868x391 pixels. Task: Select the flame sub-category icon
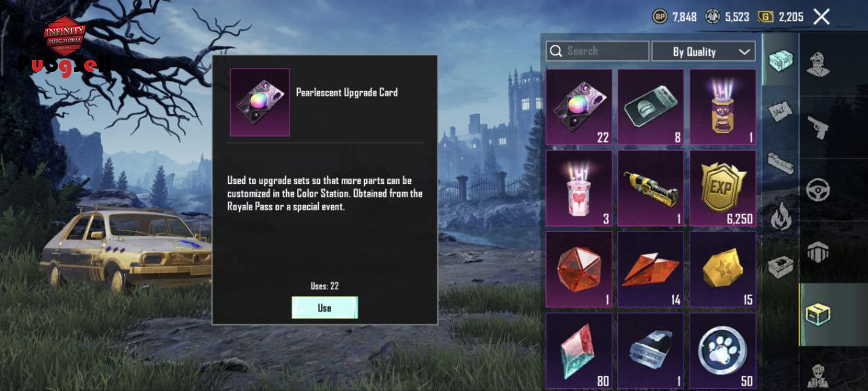(781, 217)
